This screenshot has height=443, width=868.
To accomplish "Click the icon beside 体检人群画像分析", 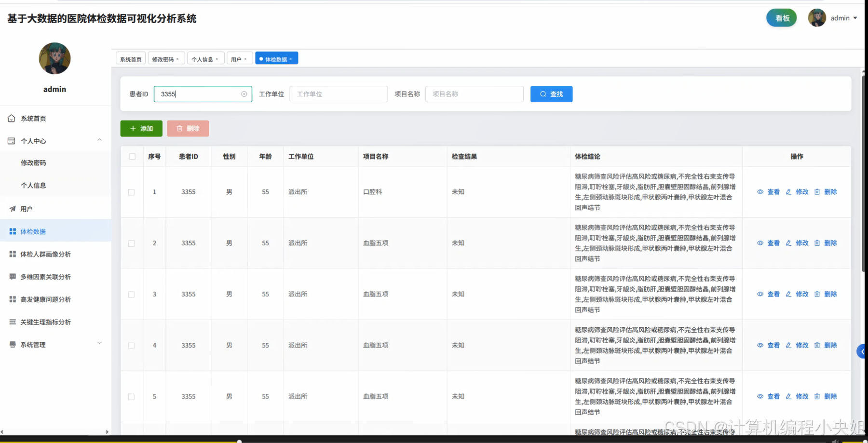I will (13, 254).
